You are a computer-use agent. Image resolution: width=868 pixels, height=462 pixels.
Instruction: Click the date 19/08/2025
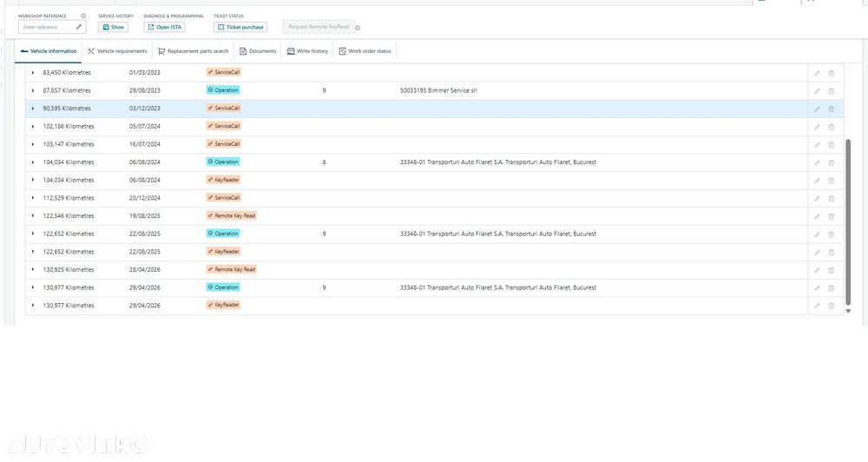point(144,216)
